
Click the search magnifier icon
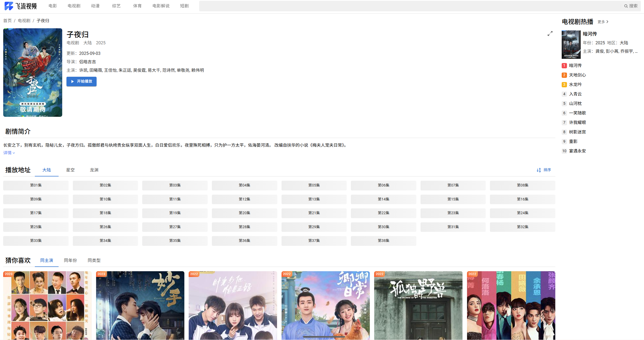tap(626, 6)
